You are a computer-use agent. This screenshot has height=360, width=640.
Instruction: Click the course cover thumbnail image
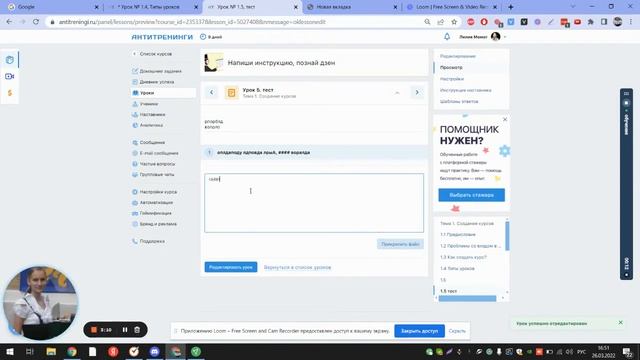coord(213,62)
